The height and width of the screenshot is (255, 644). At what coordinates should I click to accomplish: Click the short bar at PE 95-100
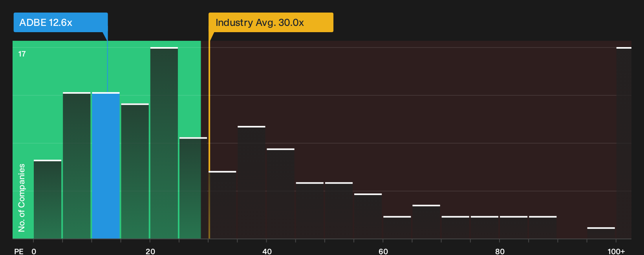click(x=601, y=233)
